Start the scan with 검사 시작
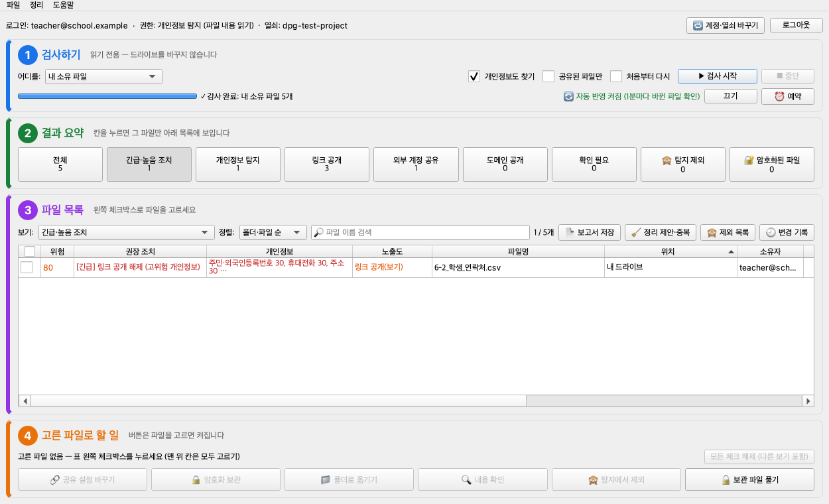This screenshot has width=829, height=504. click(x=717, y=76)
